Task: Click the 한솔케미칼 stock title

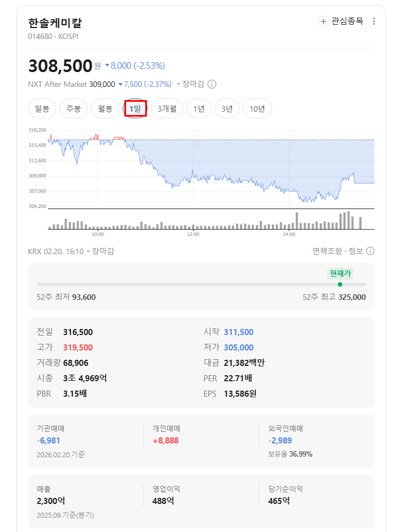Action: 55,23
